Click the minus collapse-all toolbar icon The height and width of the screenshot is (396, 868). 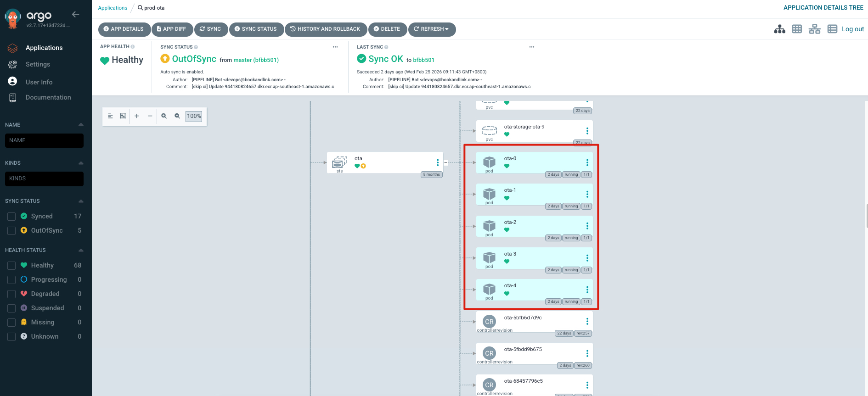coord(150,116)
